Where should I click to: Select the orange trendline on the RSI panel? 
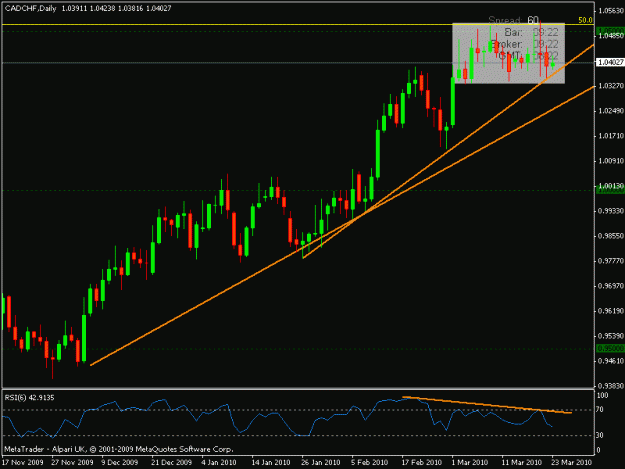(487, 405)
